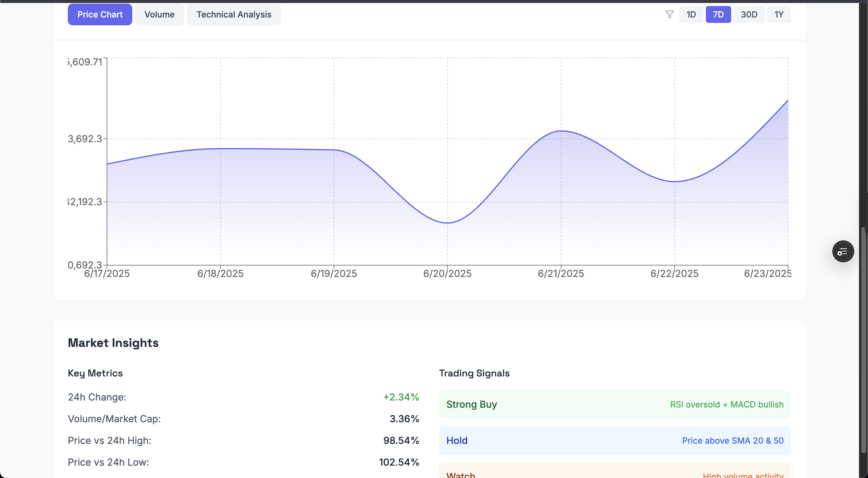Click the +2.34% 24h Change value
Image resolution: width=868 pixels, height=478 pixels.
[401, 397]
